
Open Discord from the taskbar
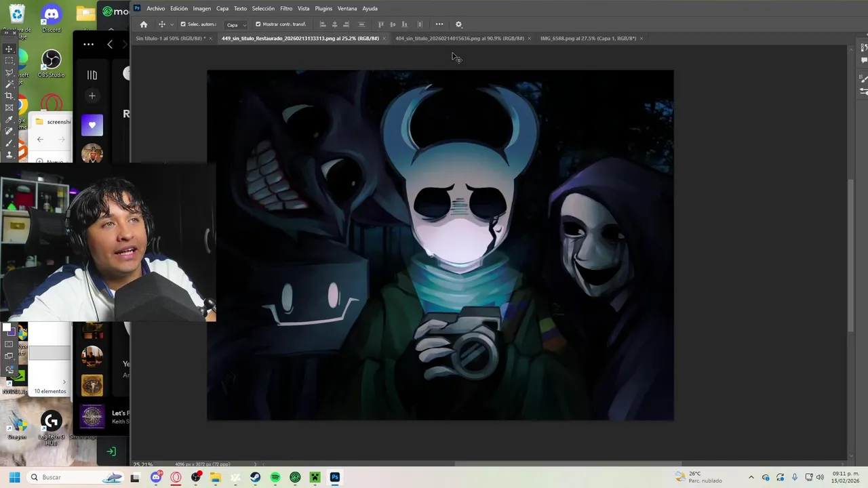click(156, 477)
